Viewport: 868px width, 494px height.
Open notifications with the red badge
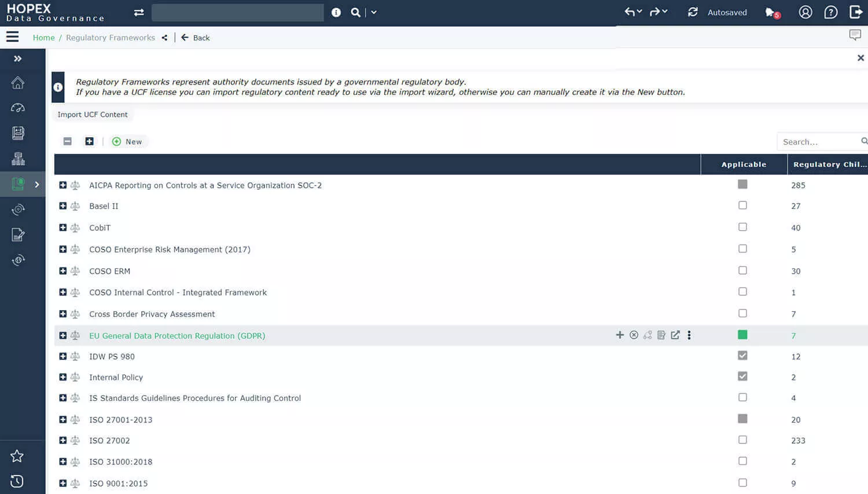(773, 12)
